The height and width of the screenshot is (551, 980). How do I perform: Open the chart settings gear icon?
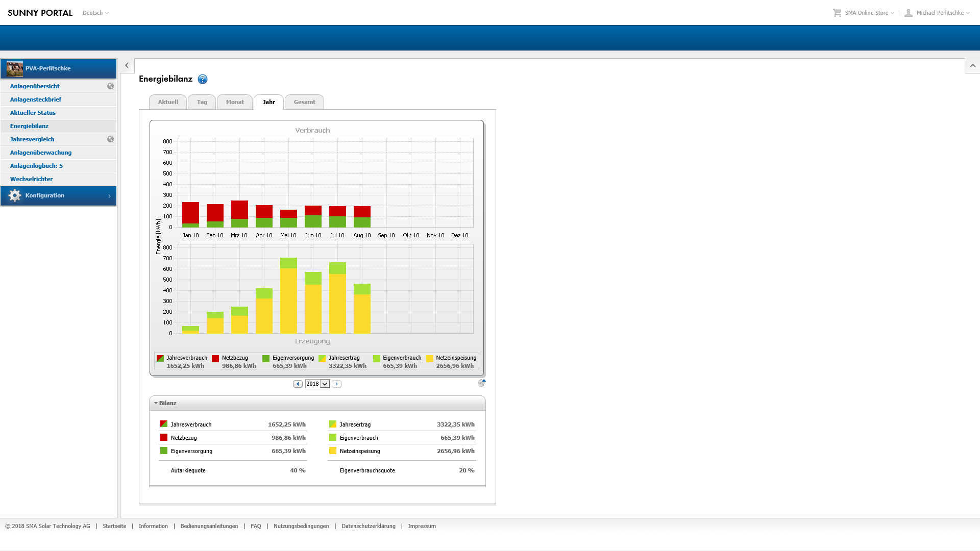click(481, 383)
